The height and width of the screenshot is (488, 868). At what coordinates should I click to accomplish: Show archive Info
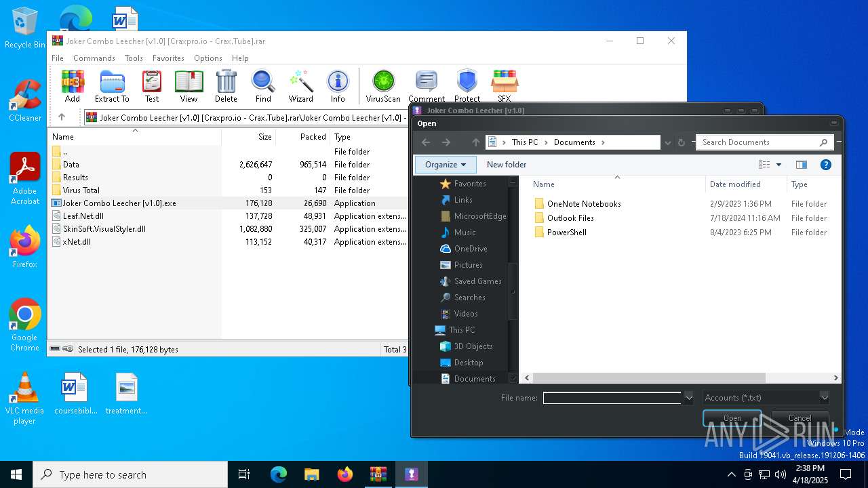pos(338,86)
